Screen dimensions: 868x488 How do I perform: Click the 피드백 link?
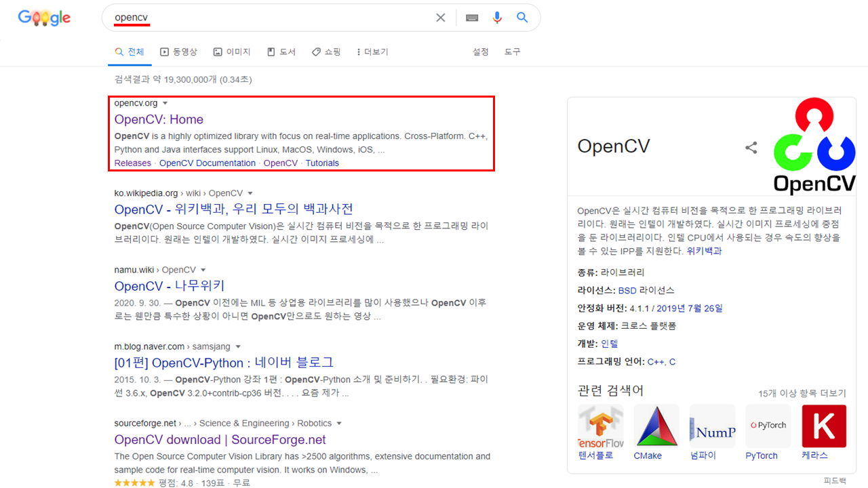[x=835, y=481]
